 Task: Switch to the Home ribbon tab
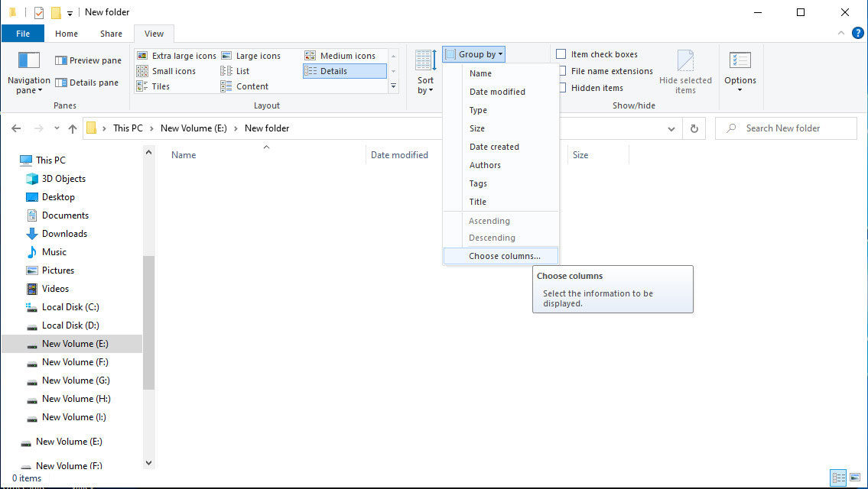(x=67, y=34)
